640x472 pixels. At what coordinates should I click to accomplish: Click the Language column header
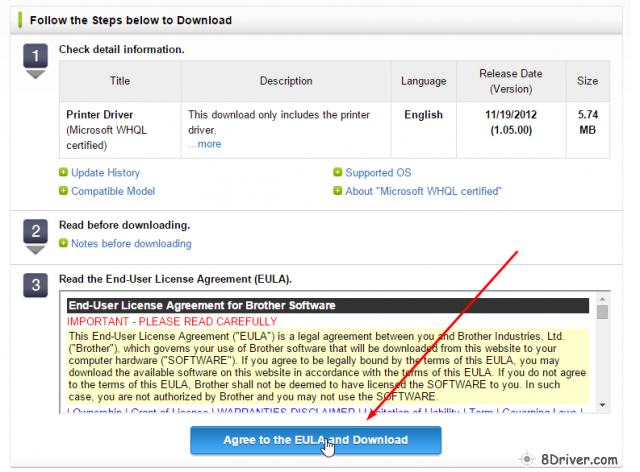coord(423,81)
